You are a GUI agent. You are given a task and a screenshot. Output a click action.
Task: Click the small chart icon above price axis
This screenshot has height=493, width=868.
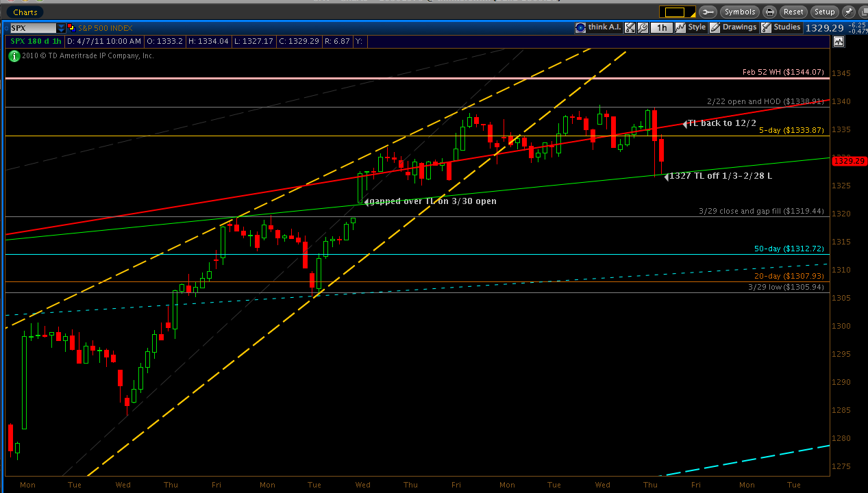pos(839,42)
